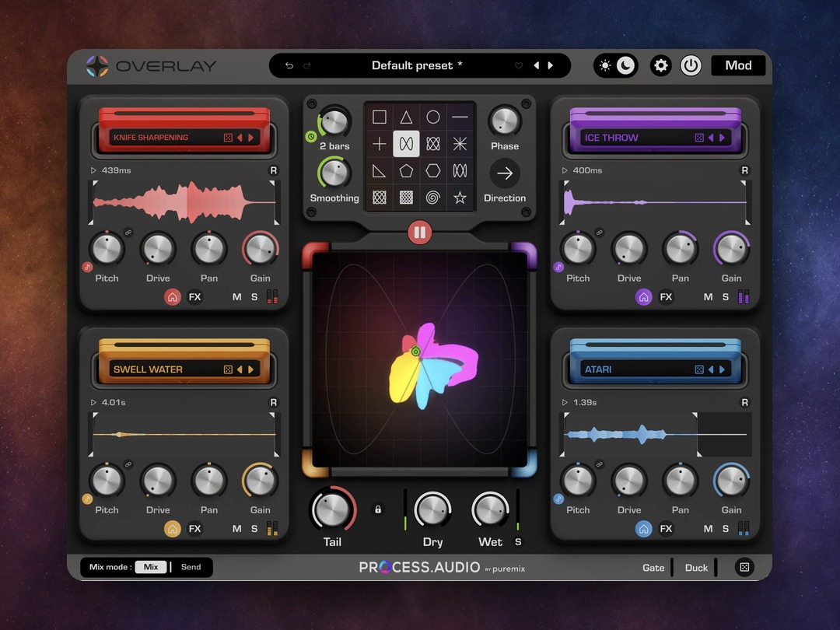Choose the right triangle path shape

pyautogui.click(x=380, y=171)
